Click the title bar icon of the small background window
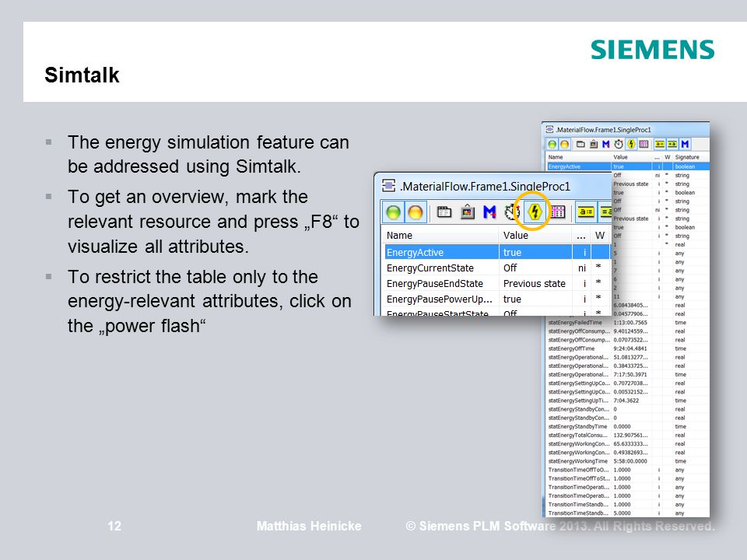Screen dimensions: 747x560 coord(550,130)
